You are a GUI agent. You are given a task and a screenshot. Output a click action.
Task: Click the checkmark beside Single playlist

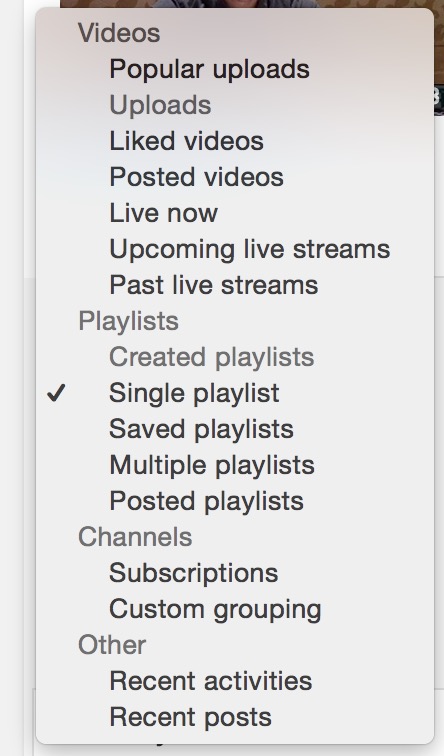[x=56, y=393]
